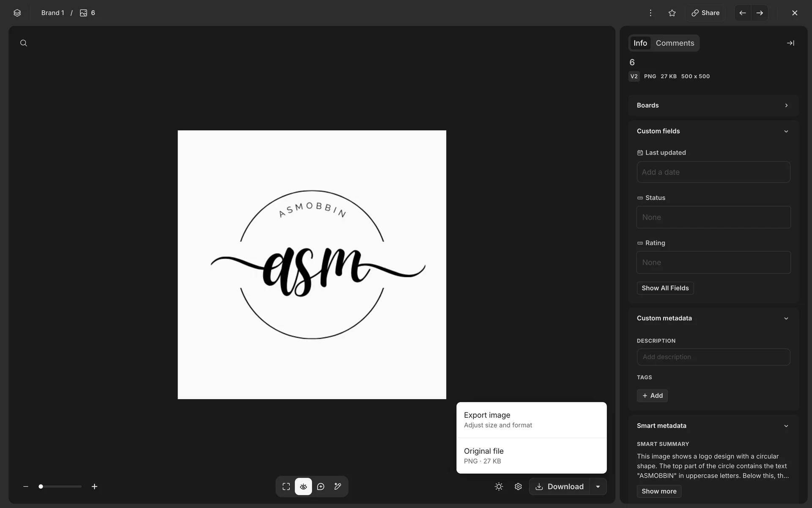Go to the next asset arrow

(x=760, y=13)
